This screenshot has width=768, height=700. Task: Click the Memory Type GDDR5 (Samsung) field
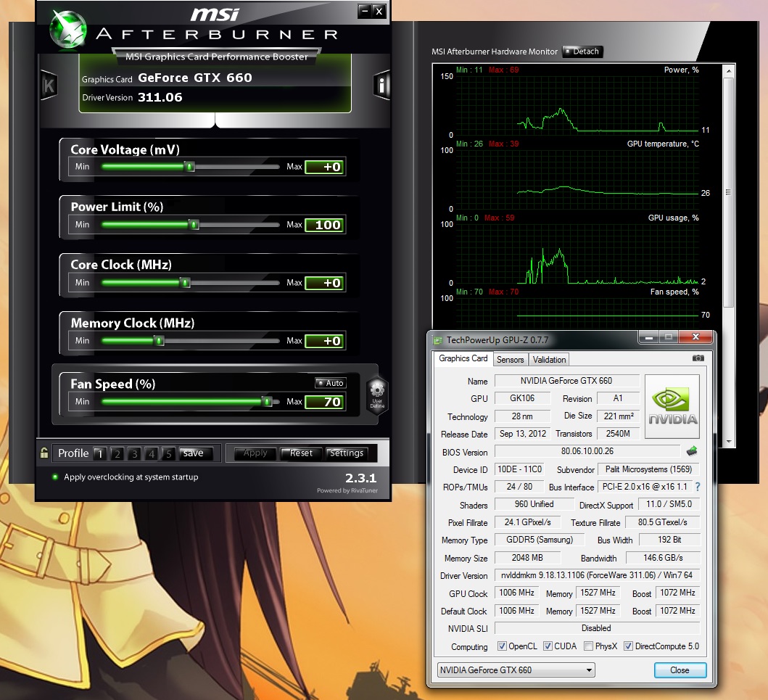tap(540, 540)
